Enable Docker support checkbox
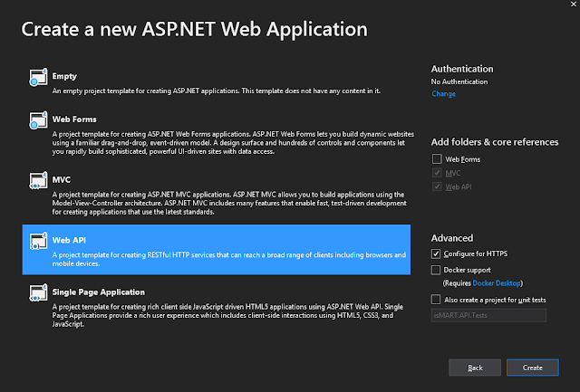 [x=436, y=270]
